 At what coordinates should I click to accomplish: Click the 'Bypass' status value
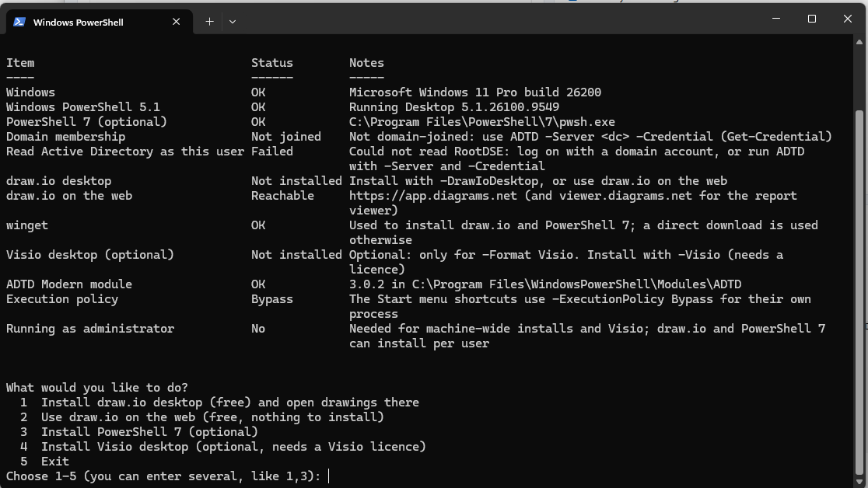pyautogui.click(x=271, y=299)
